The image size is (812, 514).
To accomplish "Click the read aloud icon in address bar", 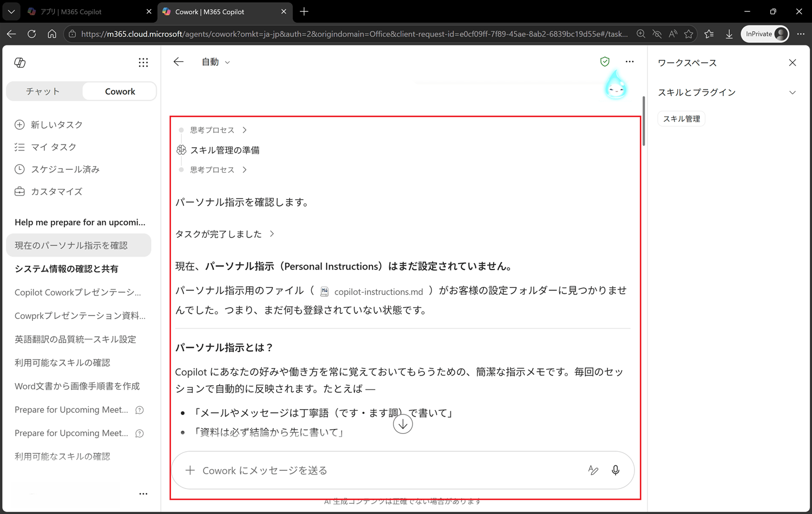I will pos(673,34).
